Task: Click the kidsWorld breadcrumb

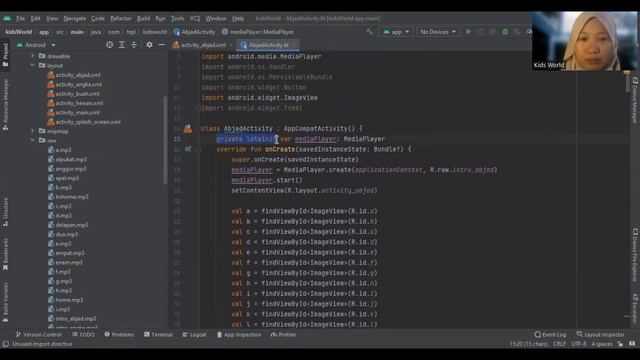Action: [x=19, y=32]
